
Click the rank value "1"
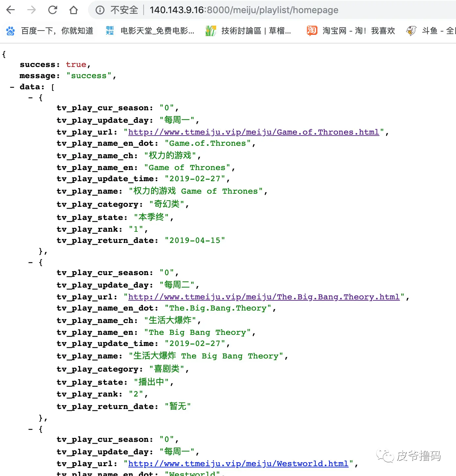point(136,229)
